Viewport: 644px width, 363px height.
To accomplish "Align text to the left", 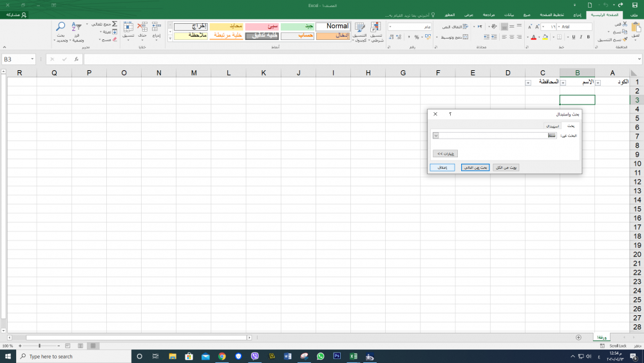I will [x=504, y=37].
